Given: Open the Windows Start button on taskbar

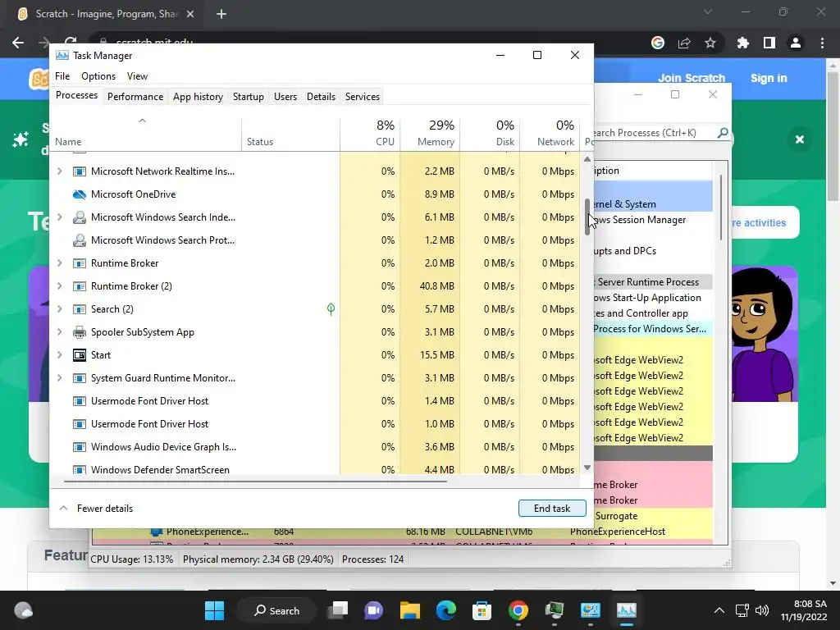Looking at the screenshot, I should (215, 610).
